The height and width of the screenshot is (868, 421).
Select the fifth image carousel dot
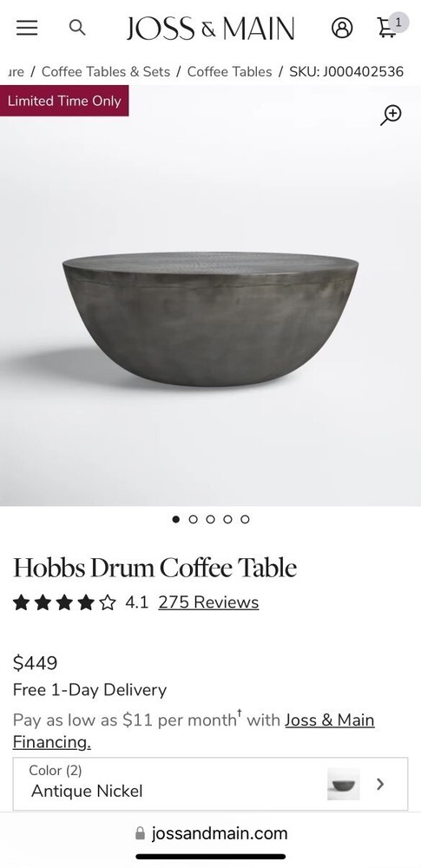245,519
